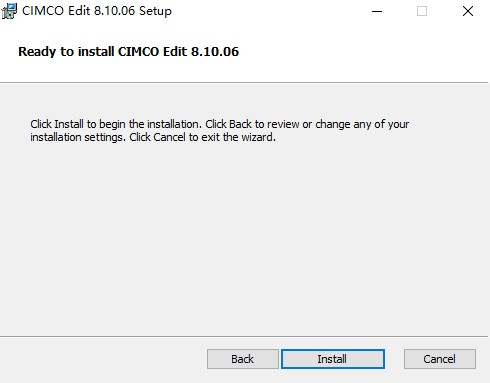Image resolution: width=490 pixels, height=383 pixels.
Task: Start installation with the Install button
Action: tap(333, 359)
